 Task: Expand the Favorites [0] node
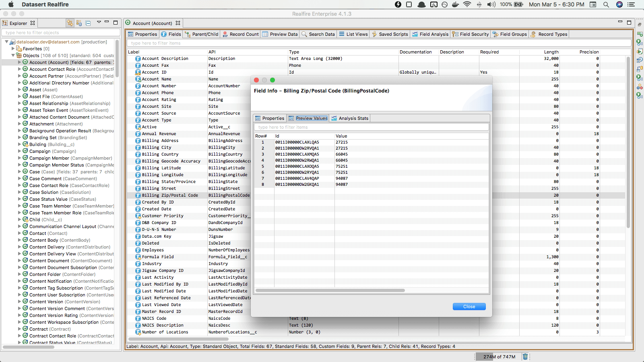coord(13,49)
